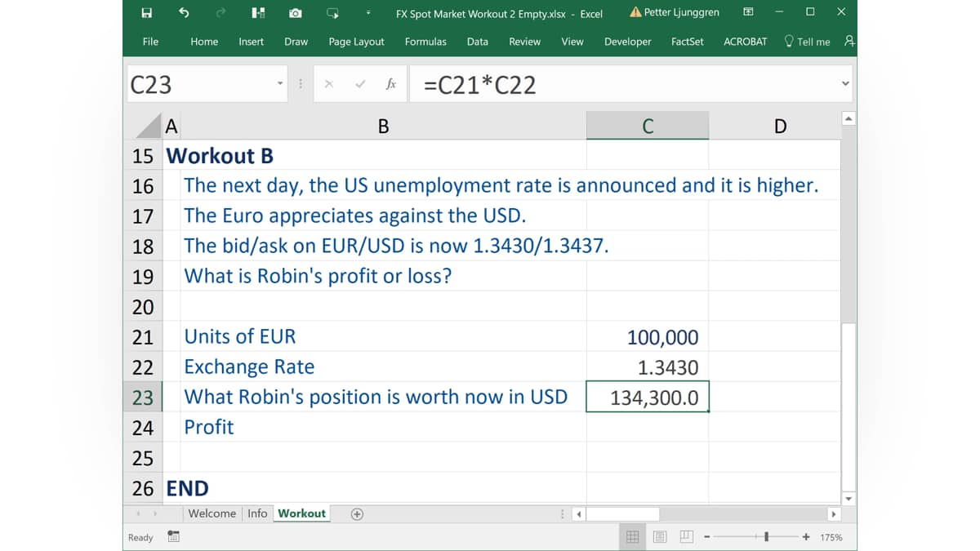Open the Developer tab
This screenshot has width=980, height=551.
[627, 42]
